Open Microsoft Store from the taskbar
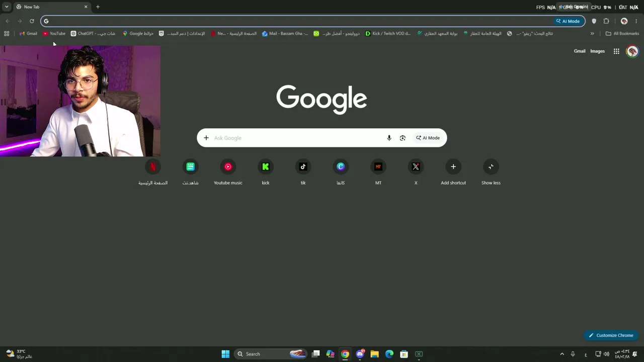The image size is (644, 362). pyautogui.click(x=404, y=354)
